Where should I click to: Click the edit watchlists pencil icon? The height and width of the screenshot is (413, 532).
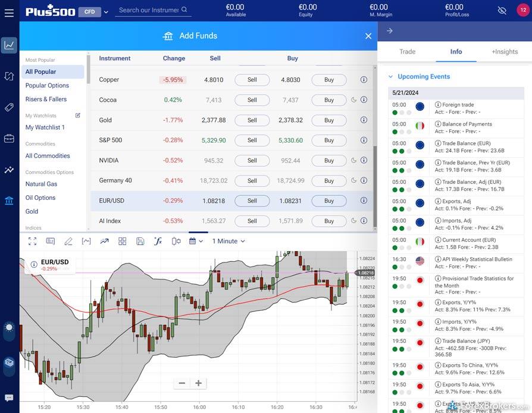click(77, 115)
